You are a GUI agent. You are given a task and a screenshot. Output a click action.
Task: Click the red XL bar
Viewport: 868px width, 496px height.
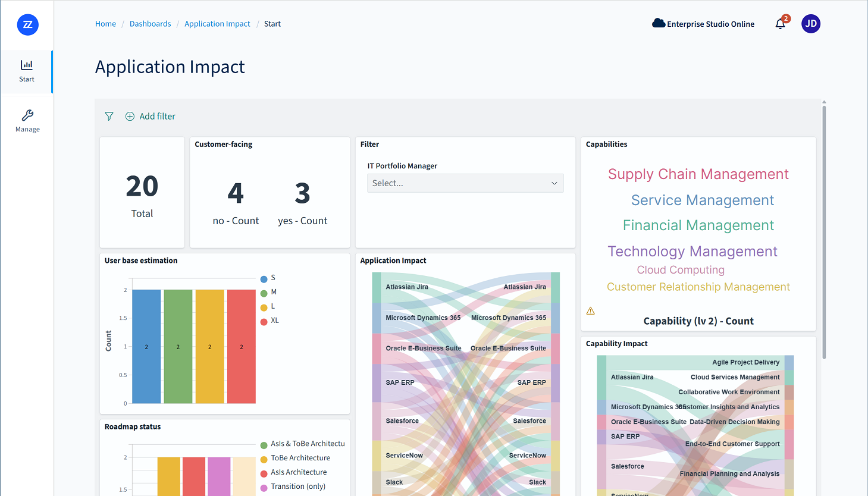[x=242, y=347]
